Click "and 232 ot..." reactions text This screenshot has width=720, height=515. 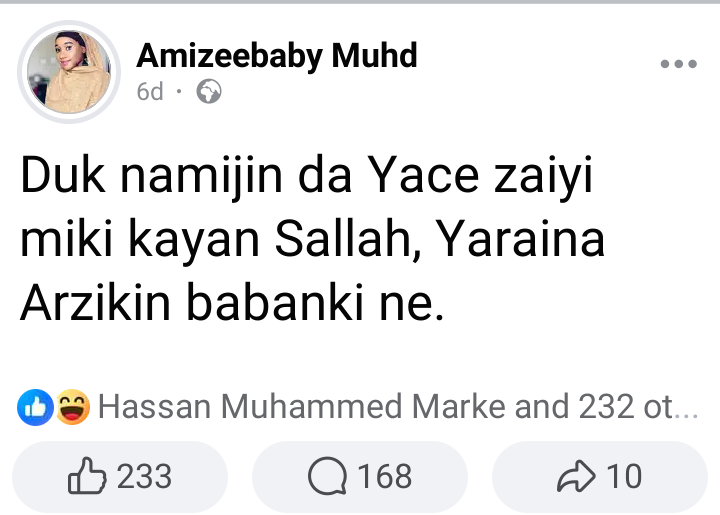click(x=606, y=407)
